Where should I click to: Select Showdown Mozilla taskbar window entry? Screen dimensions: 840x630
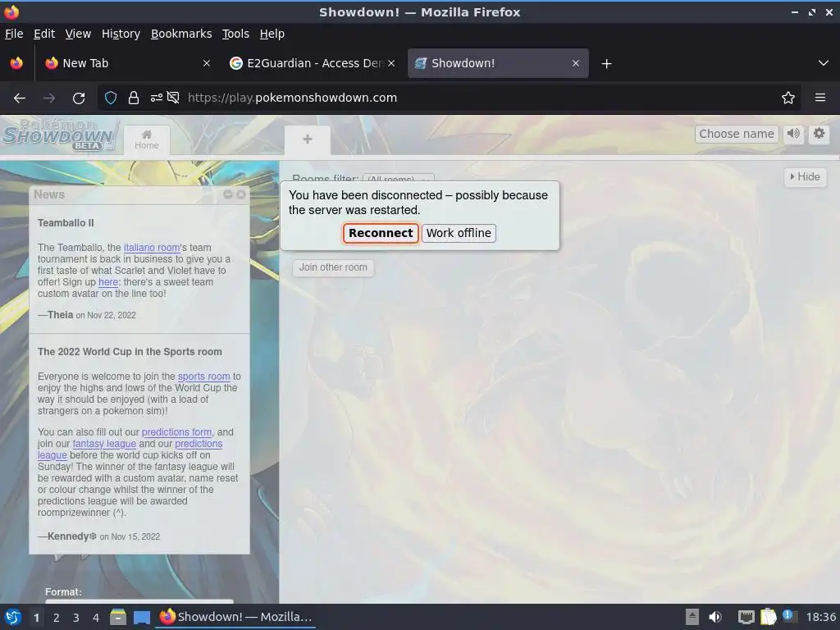tap(235, 617)
